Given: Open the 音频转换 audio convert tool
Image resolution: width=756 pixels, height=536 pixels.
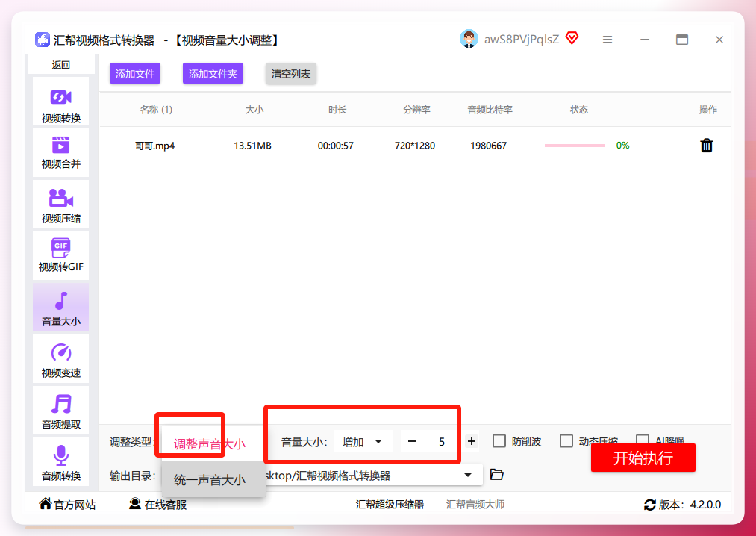Looking at the screenshot, I should [x=60, y=461].
